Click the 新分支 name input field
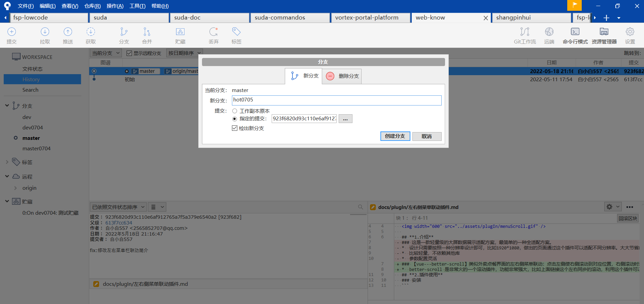Viewport: 644px width, 304px height. [x=337, y=100]
